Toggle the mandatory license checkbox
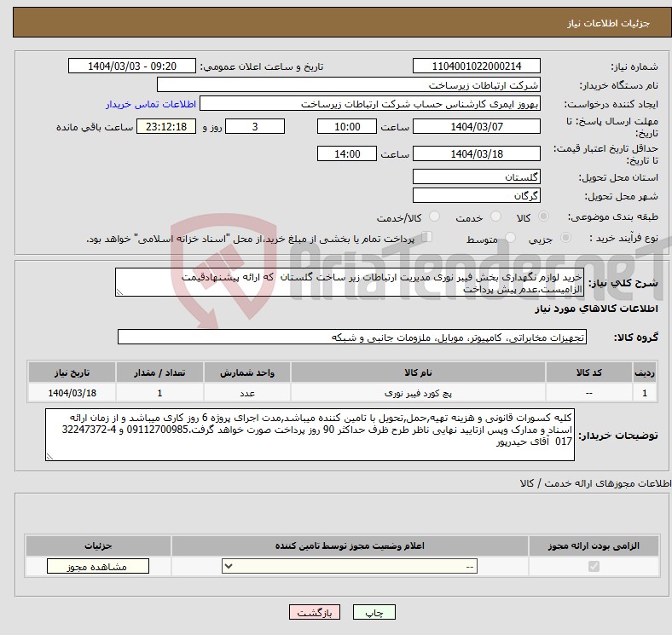This screenshot has height=635, width=672. (594, 567)
